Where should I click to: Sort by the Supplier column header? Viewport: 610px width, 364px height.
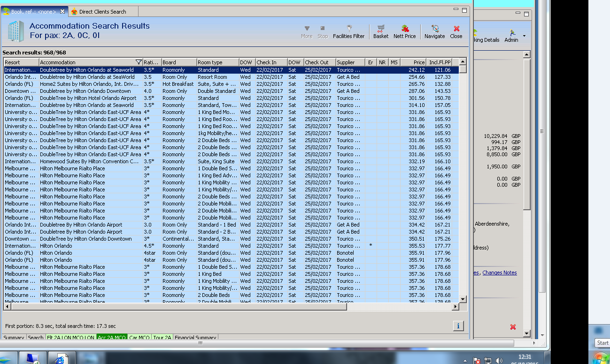(350, 62)
